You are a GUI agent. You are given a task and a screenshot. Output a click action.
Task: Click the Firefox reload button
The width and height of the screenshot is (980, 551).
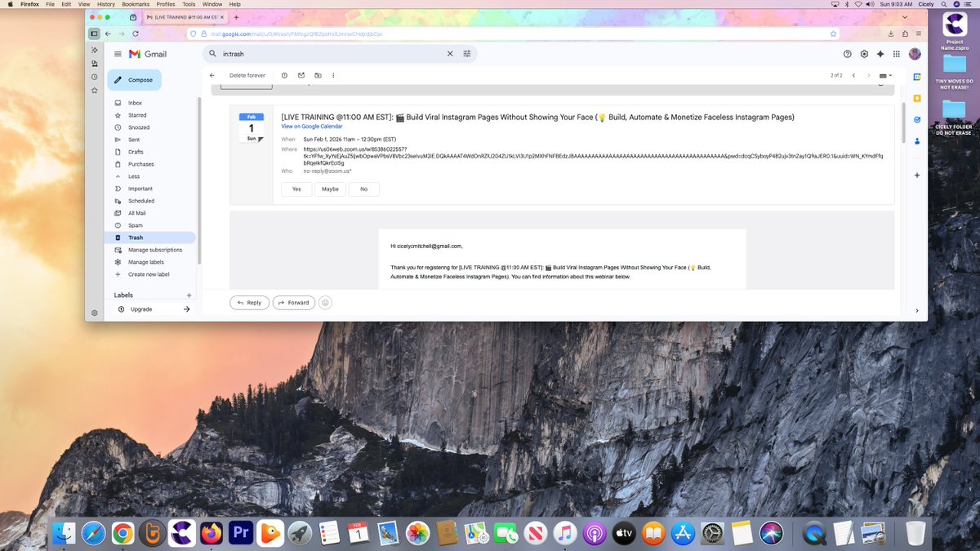click(x=135, y=33)
